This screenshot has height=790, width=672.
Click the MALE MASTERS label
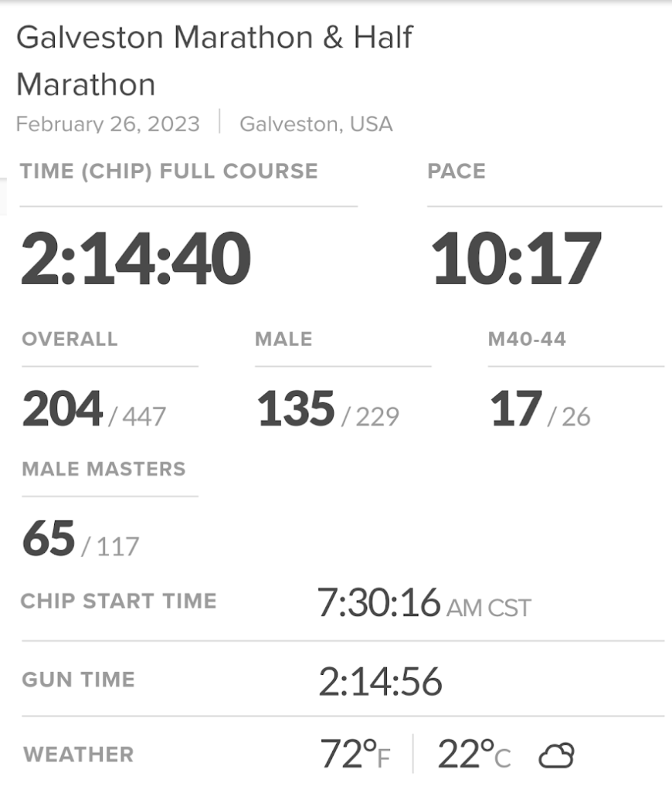(104, 469)
